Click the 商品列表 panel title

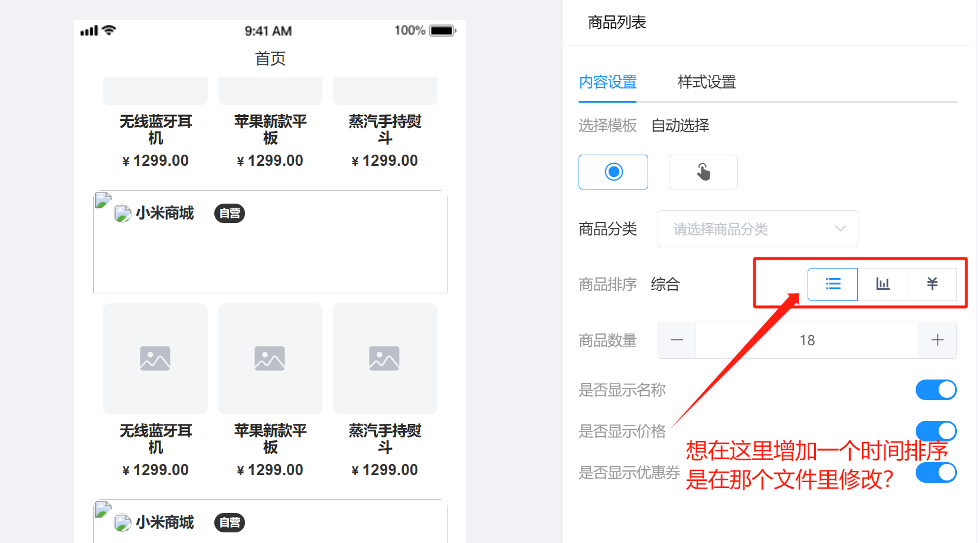[617, 22]
